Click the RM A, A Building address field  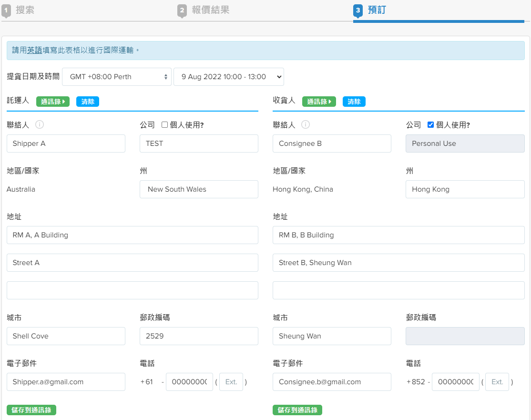pyautogui.click(x=133, y=235)
